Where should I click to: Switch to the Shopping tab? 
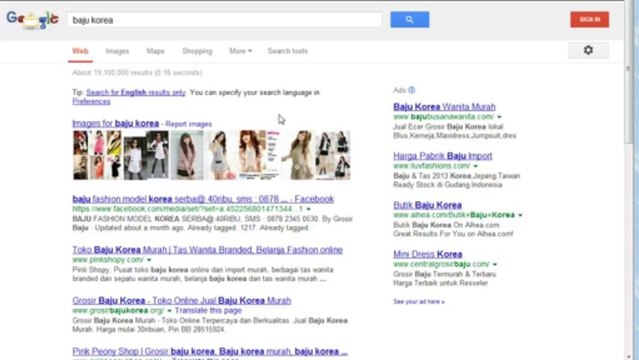(197, 51)
